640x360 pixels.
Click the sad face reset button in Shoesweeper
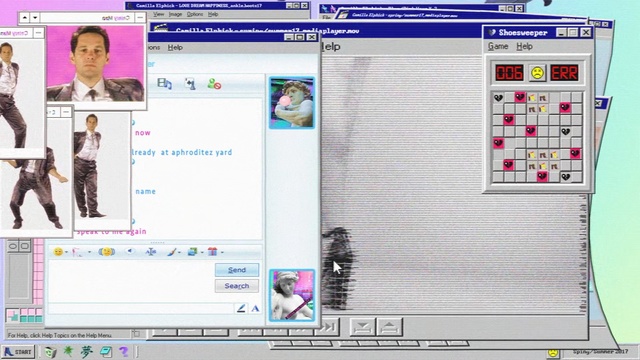coord(537,73)
